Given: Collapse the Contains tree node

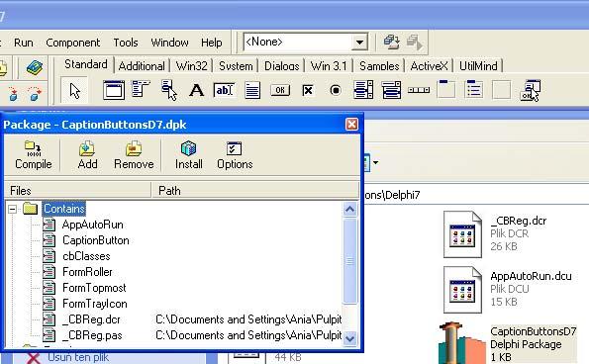Looking at the screenshot, I should tap(13, 209).
